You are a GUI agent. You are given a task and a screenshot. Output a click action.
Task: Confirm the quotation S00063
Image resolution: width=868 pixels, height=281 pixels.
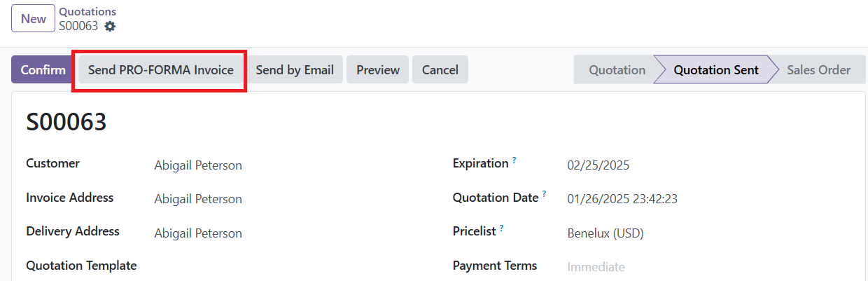coord(43,70)
